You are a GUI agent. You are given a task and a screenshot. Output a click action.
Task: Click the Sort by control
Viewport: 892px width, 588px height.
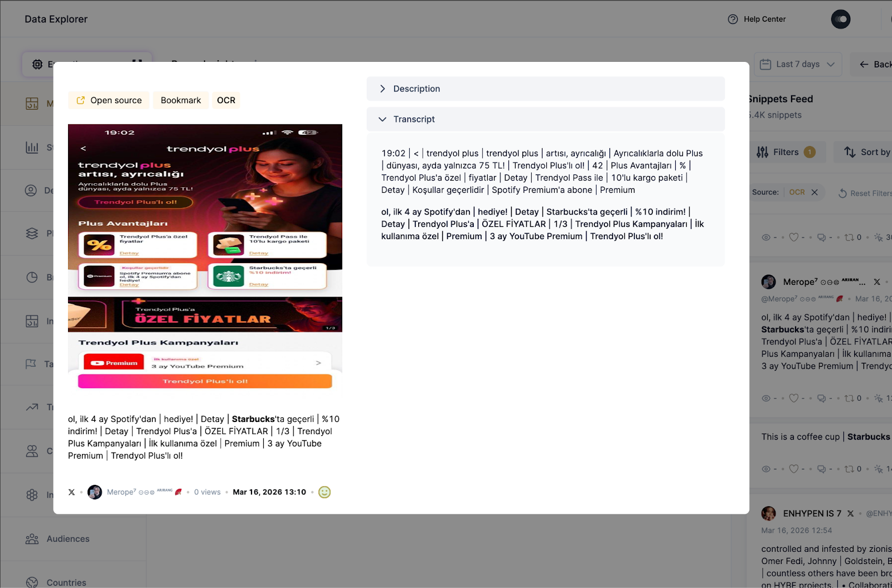866,152
